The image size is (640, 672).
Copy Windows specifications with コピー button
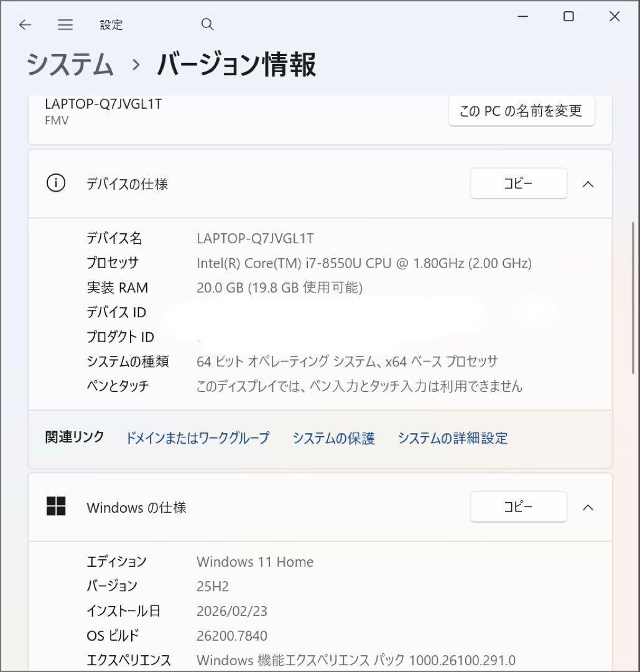[x=518, y=507]
